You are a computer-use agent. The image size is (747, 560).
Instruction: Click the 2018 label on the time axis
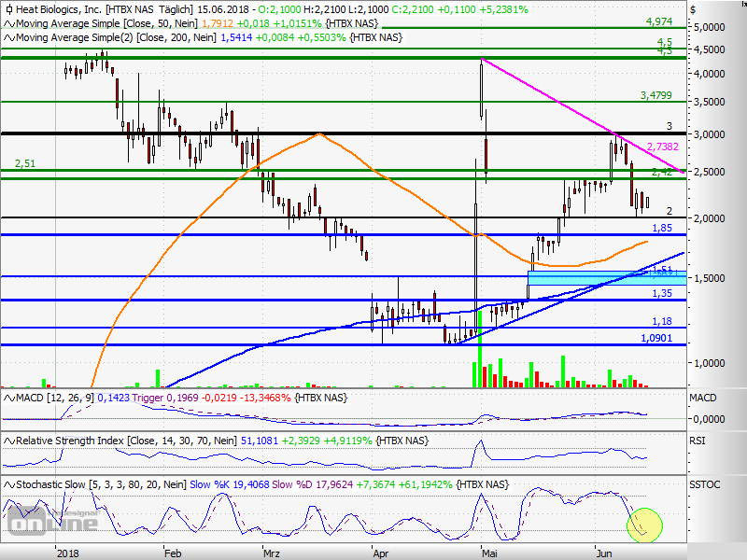click(68, 552)
